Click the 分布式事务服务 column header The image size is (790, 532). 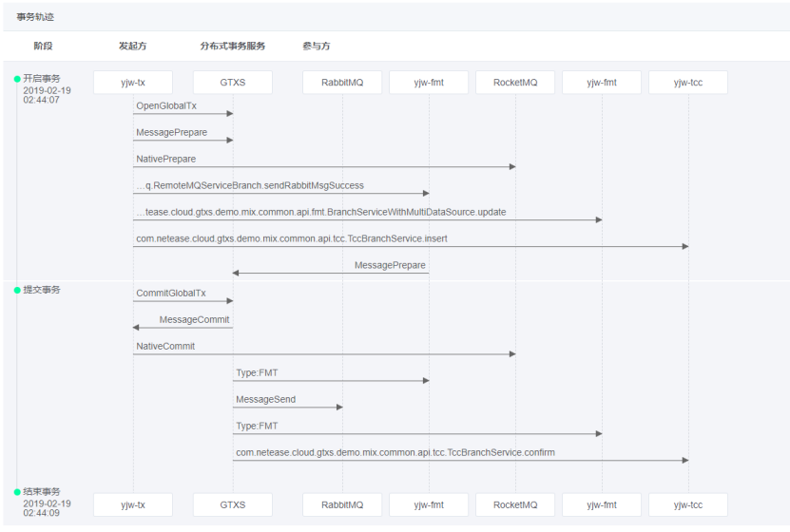tap(232, 46)
